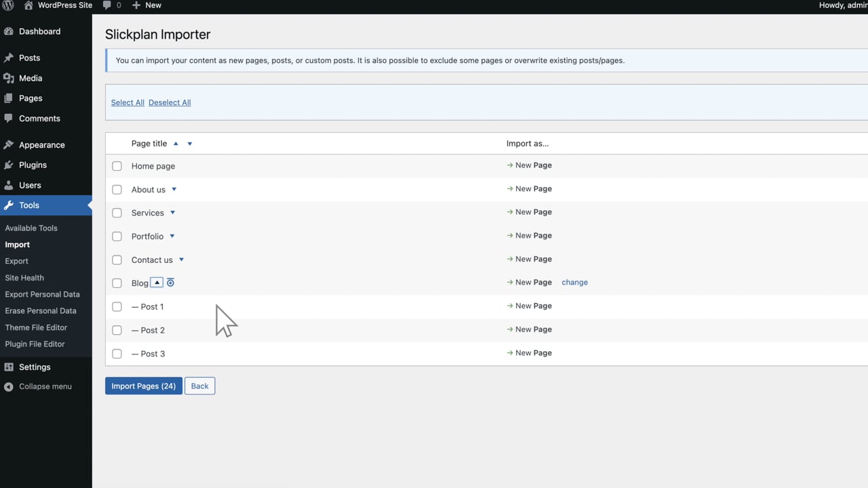The height and width of the screenshot is (488, 868).
Task: Click the circular target icon beside Blog
Action: tap(170, 283)
